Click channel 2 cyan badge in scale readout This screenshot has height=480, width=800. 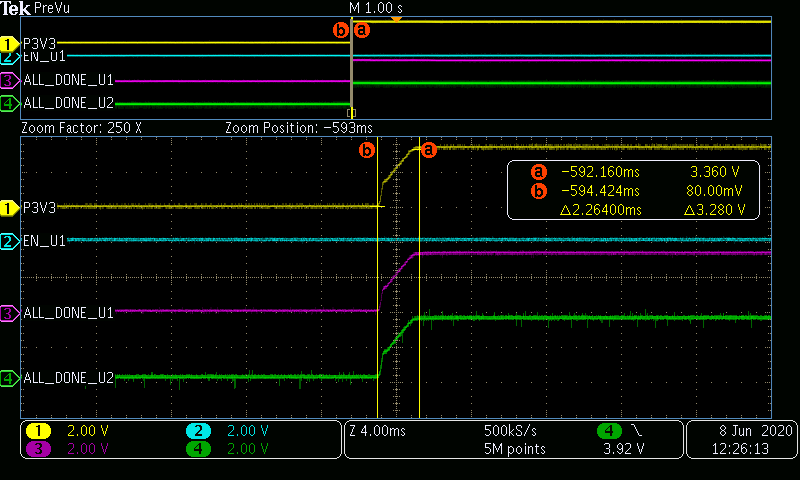click(x=198, y=432)
